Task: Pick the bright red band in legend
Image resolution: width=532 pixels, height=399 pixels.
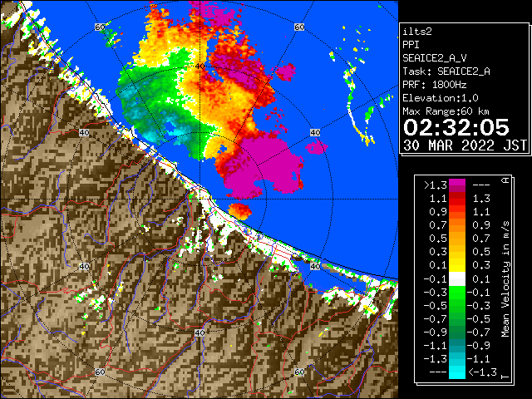Action: click(457, 201)
